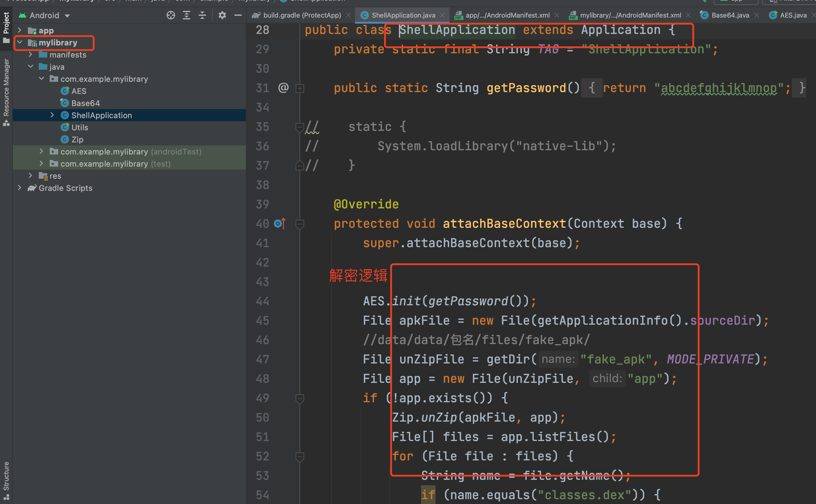Expand com.example.mylibrary (test) package

41,164
